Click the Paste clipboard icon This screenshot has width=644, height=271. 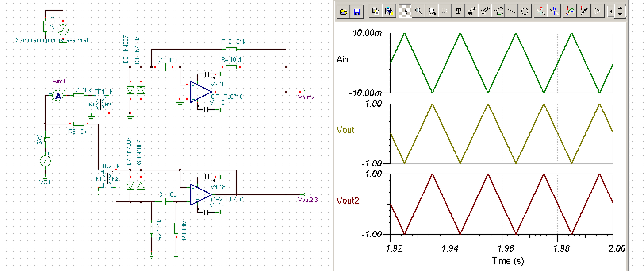tap(389, 12)
